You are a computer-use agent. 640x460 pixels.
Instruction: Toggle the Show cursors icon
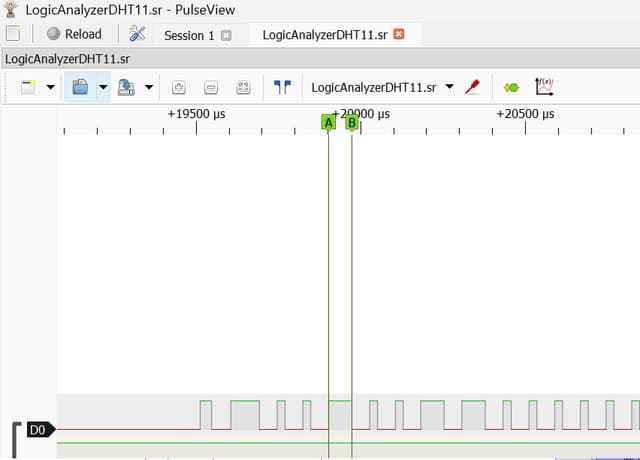282,87
